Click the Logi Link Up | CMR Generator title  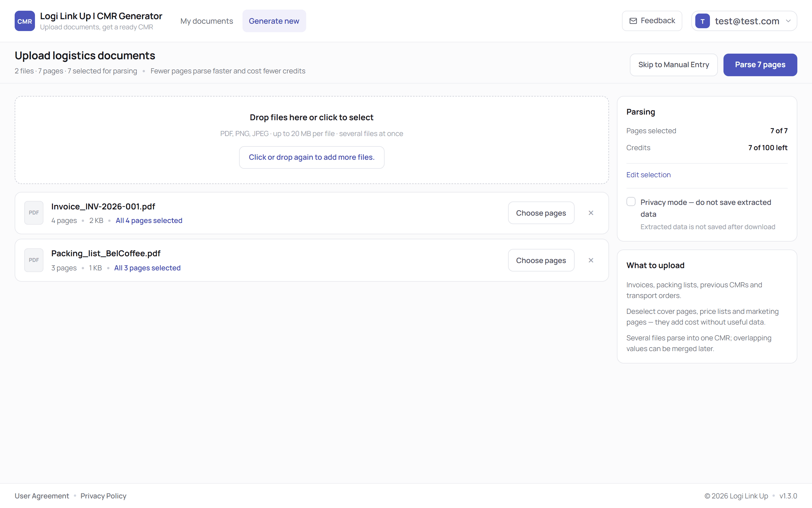[x=101, y=16]
